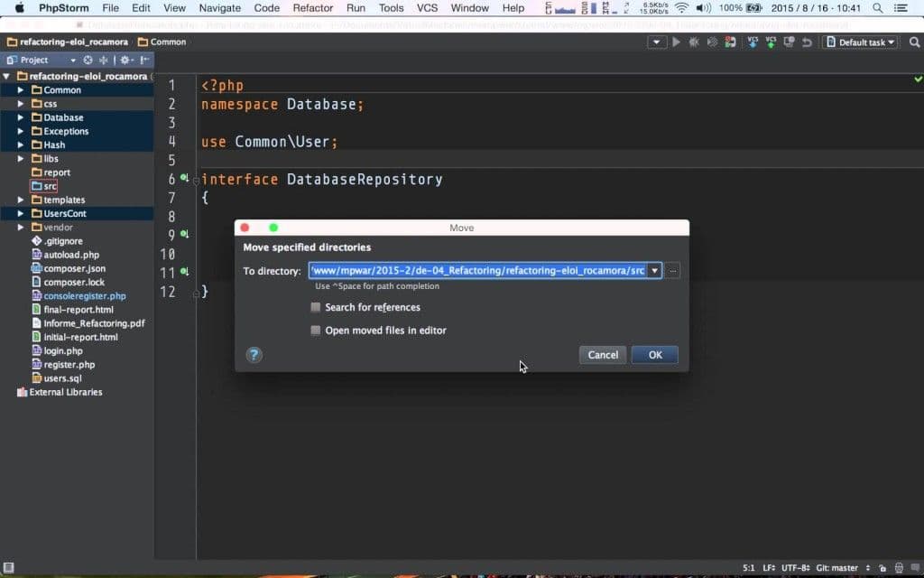Click the Common breadcrumb tab
924x578 pixels.
pos(163,41)
